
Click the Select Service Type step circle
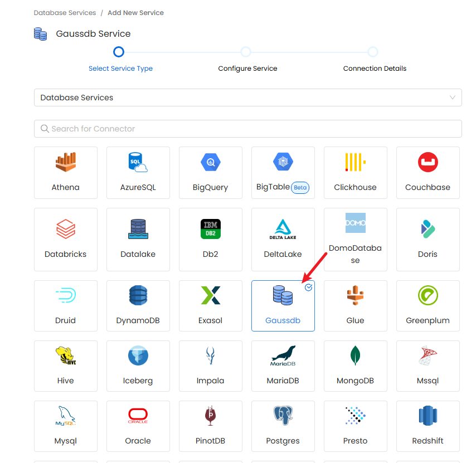tap(118, 52)
